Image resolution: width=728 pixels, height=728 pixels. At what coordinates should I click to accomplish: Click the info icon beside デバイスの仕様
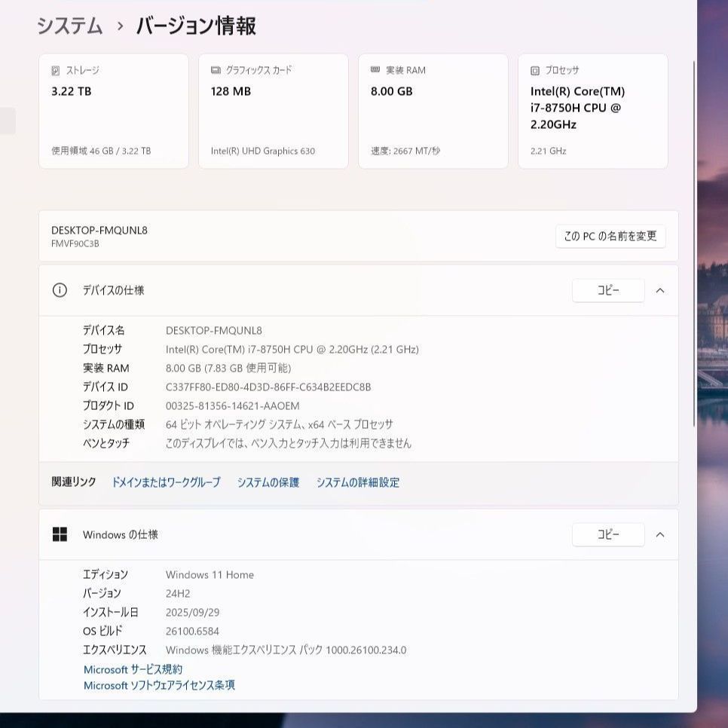tap(60, 290)
